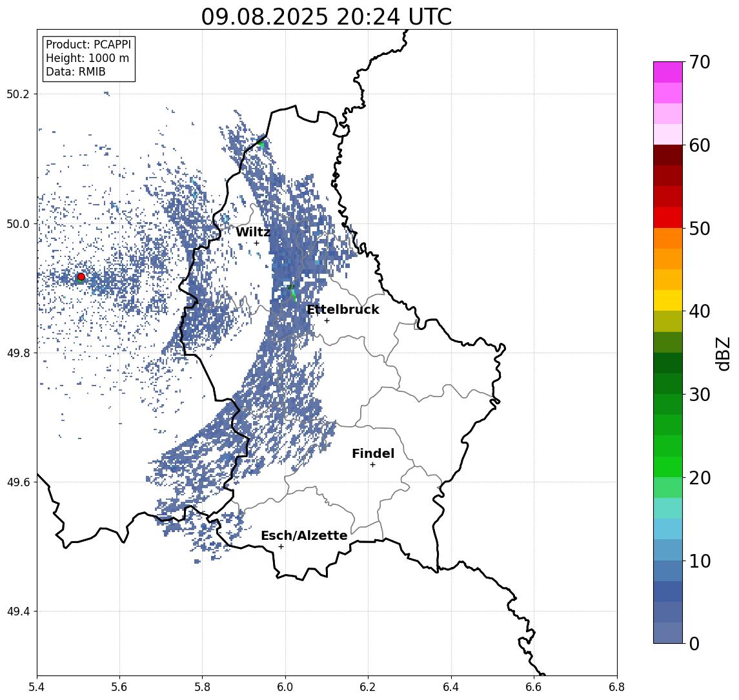The image size is (739, 700).
Task: Click the longitude axis label 6.6
Action: [534, 687]
